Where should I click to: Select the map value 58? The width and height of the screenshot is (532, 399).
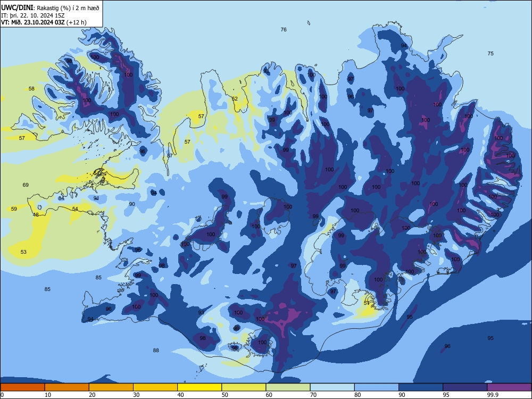[31, 88]
